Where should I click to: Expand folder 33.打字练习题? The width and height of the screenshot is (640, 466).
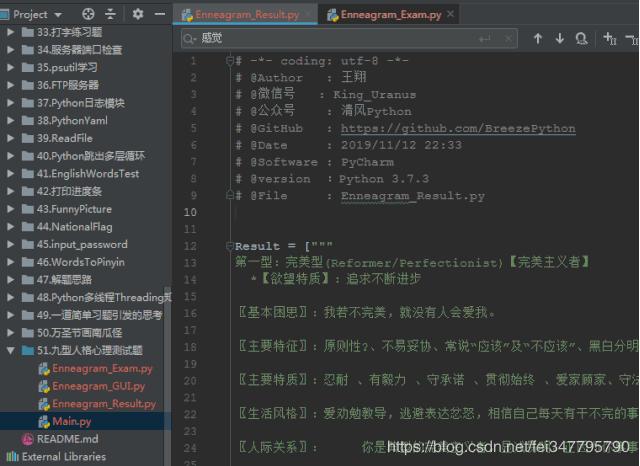11,32
